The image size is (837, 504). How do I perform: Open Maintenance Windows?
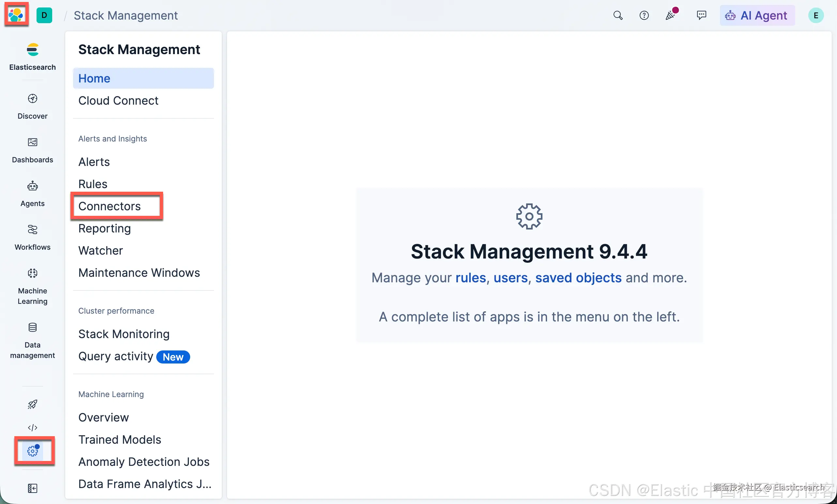[x=139, y=273]
